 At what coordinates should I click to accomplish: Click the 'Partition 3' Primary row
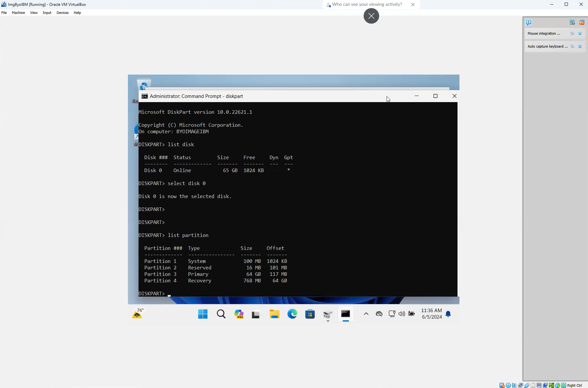(216, 274)
